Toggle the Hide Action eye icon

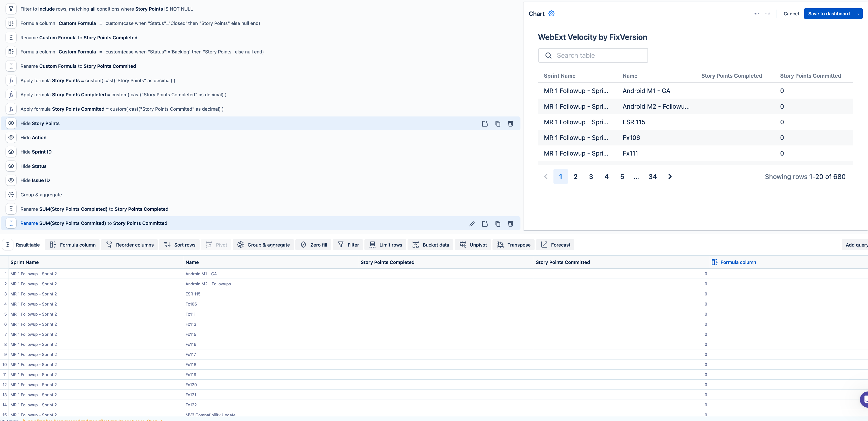11,138
